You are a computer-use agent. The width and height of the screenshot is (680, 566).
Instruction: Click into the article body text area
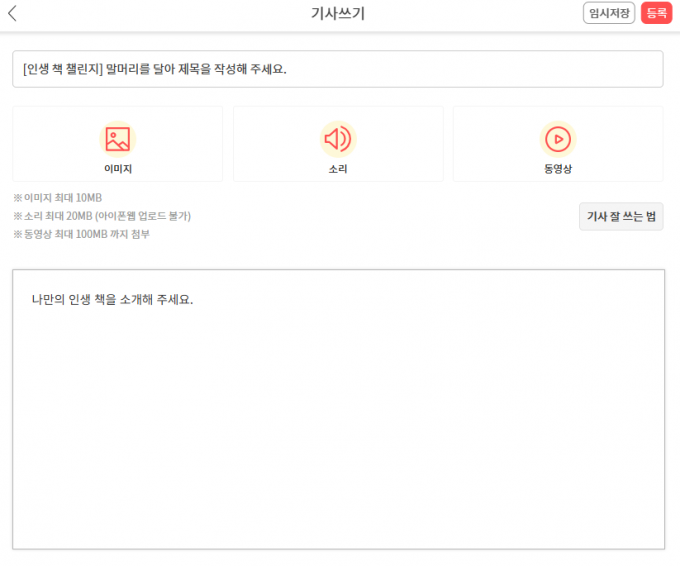coord(339,409)
